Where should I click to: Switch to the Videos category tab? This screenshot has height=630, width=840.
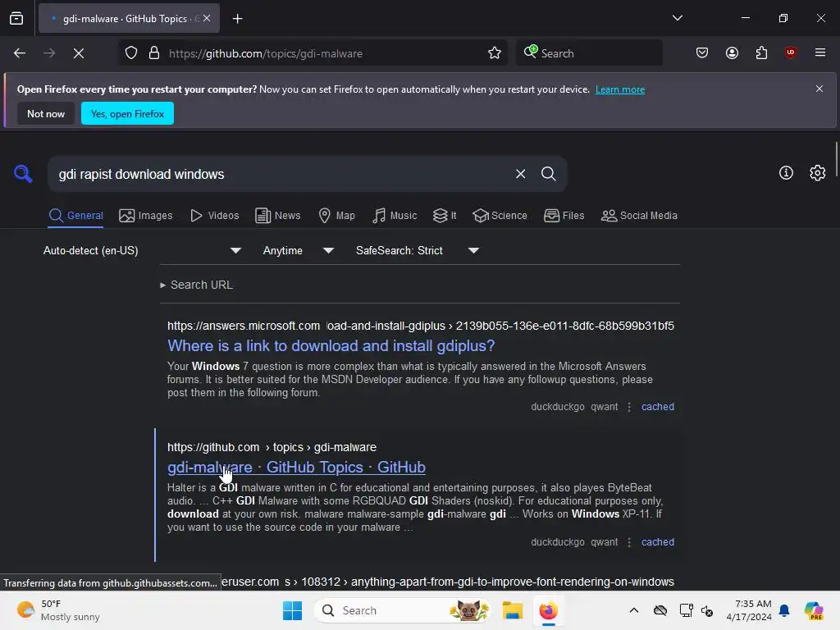point(215,216)
